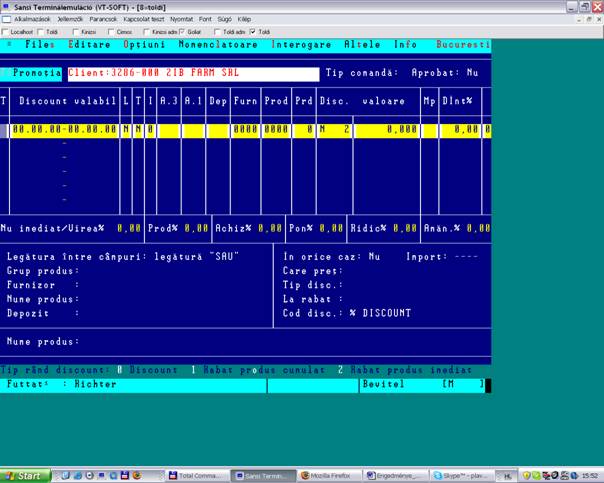This screenshot has height=483, width=604.
Task: Click the Show Desktop quick launch icon
Action: pos(65,476)
